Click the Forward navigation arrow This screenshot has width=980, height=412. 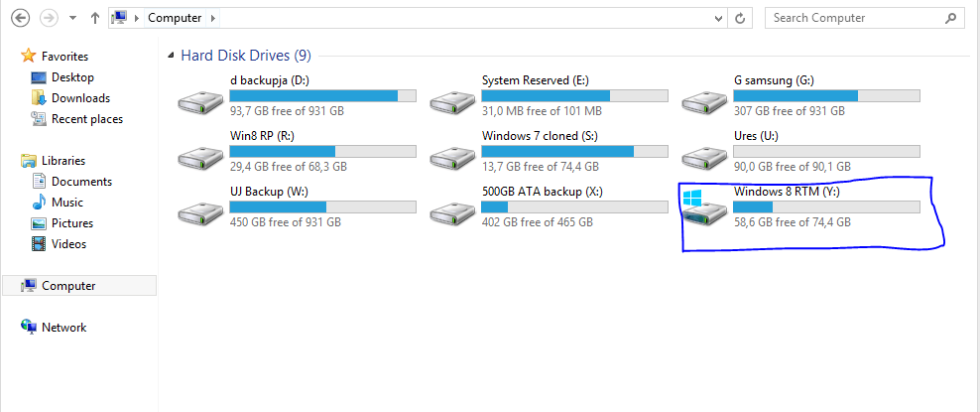click(49, 18)
